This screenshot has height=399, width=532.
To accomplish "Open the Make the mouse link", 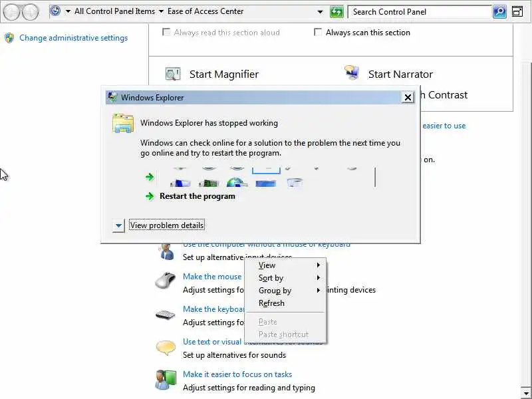I will [212, 277].
